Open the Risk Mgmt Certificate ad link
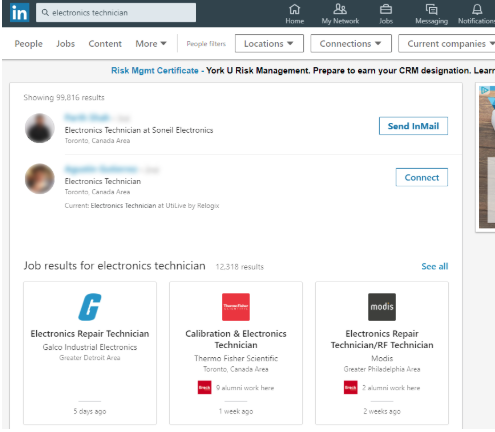Viewport: 495px width, 432px height. coord(155,70)
